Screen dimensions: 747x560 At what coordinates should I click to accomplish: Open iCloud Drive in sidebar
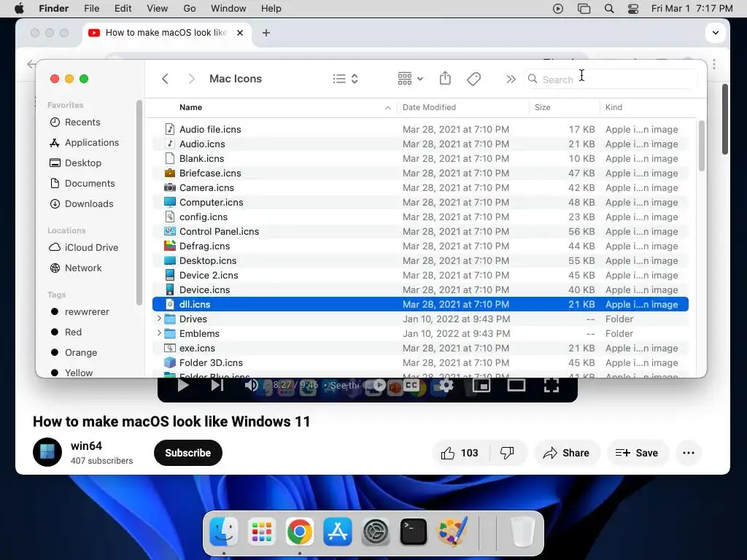84,248
